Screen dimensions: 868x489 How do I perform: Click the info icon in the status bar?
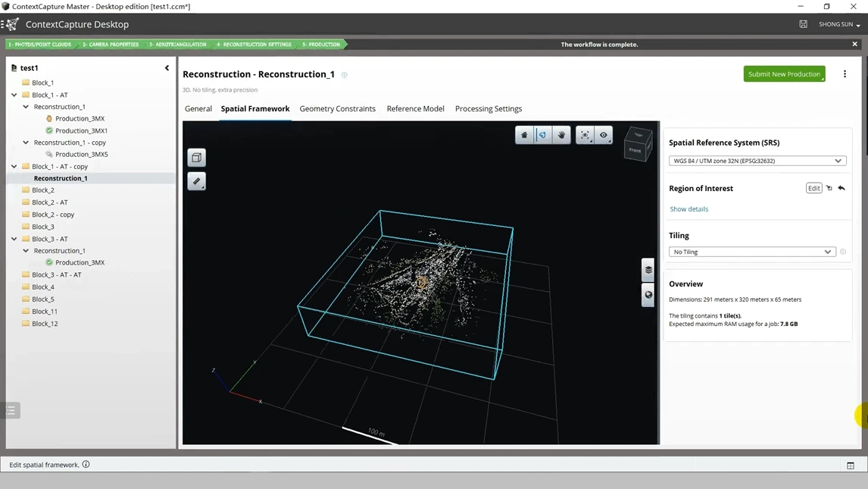86,465
